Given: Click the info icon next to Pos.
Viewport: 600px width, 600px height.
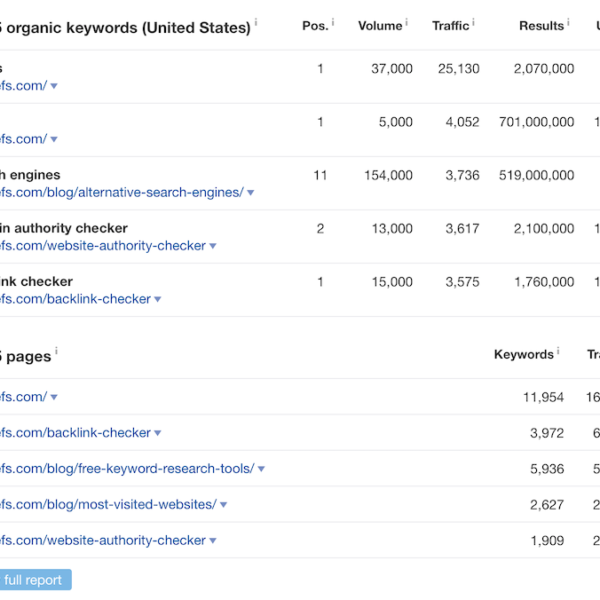Looking at the screenshot, I should click(333, 22).
